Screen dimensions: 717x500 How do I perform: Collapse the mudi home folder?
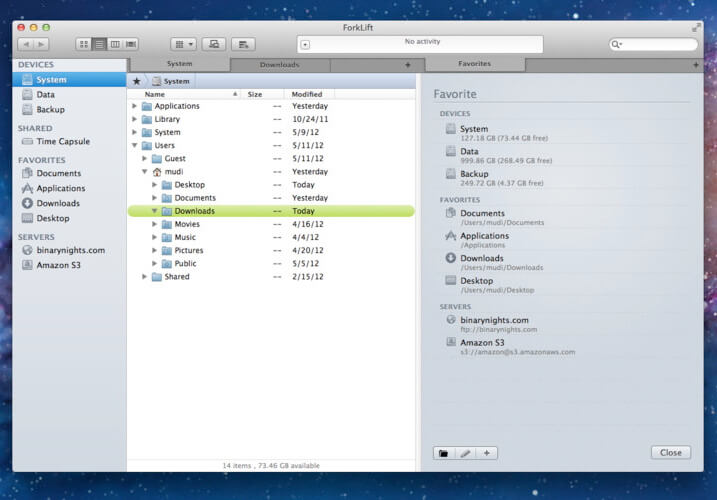tap(144, 172)
